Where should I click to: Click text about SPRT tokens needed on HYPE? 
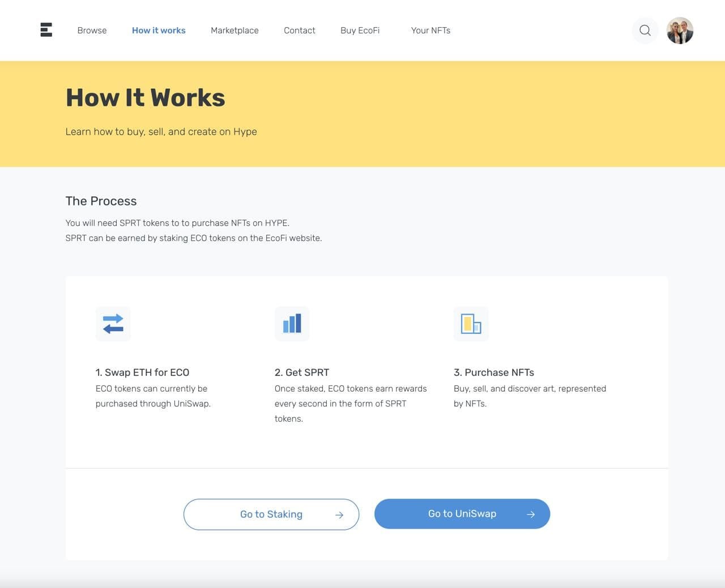click(x=177, y=223)
